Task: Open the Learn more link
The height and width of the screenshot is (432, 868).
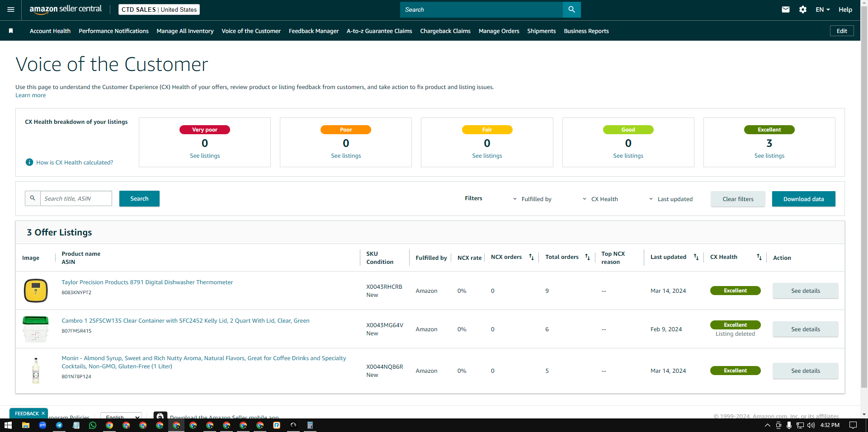Action: (x=30, y=95)
